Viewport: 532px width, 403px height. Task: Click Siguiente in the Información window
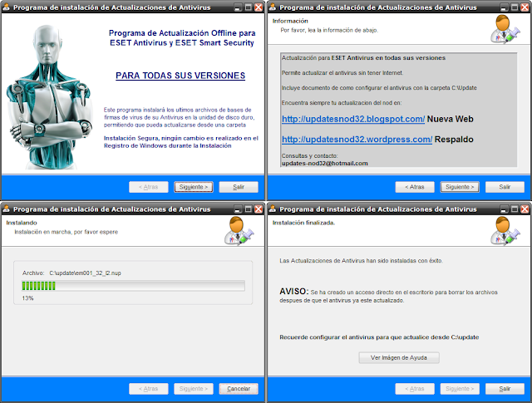coord(460,187)
